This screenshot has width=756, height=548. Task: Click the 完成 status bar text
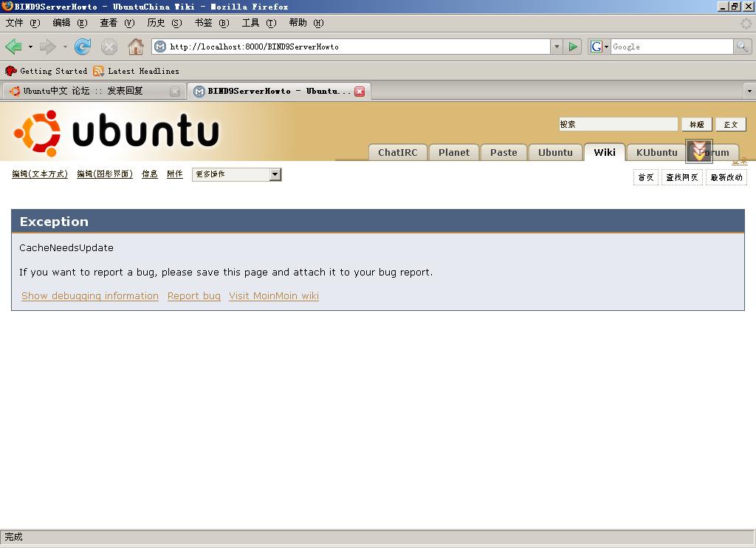13,537
